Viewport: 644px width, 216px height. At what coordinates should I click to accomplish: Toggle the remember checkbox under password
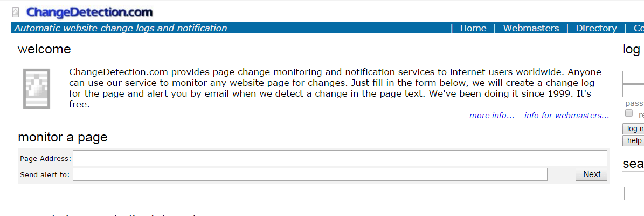629,113
